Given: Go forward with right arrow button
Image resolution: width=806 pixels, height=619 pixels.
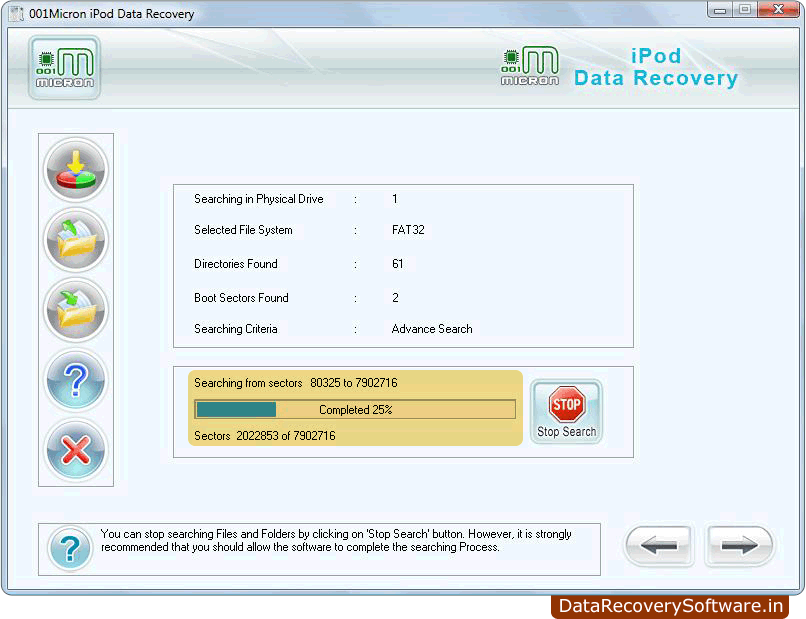Looking at the screenshot, I should pos(739,545).
